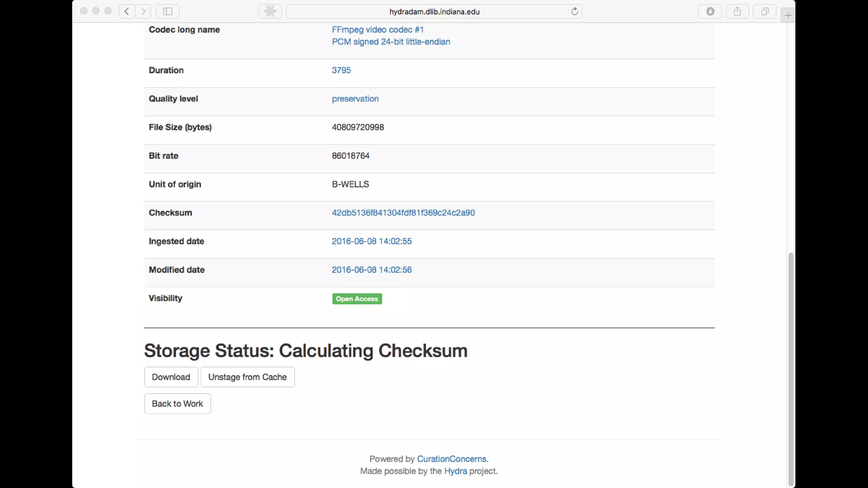Screen dimensions: 868x488
Task: Click the extensions puzzle piece icon
Action: click(270, 11)
